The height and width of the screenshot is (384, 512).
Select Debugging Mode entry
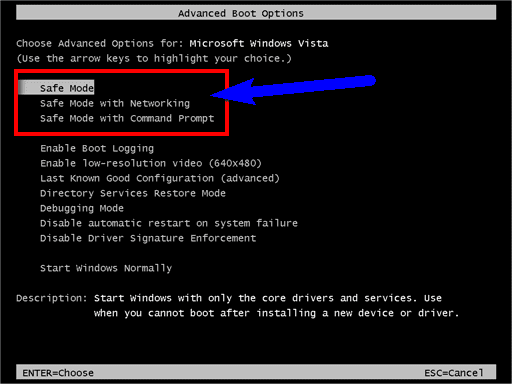pos(82,208)
